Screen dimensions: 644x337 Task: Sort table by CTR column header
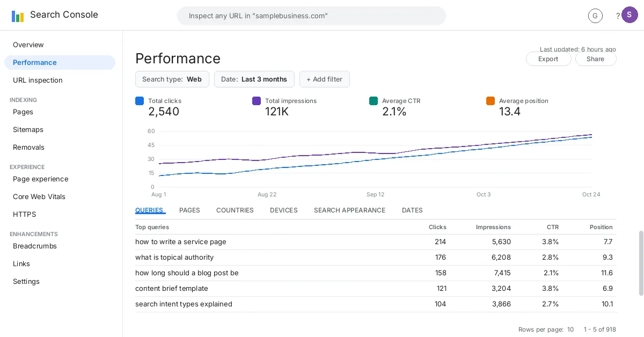(553, 227)
